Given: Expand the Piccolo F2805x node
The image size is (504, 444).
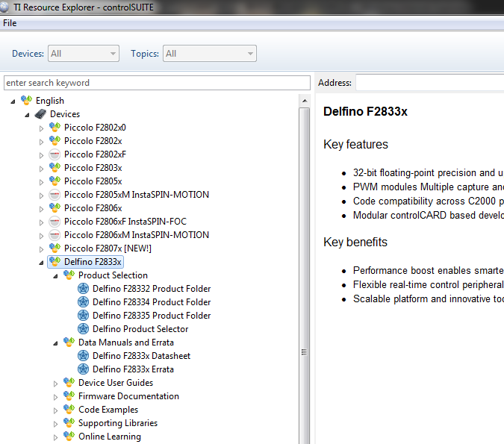Looking at the screenshot, I should pyautogui.click(x=41, y=182).
